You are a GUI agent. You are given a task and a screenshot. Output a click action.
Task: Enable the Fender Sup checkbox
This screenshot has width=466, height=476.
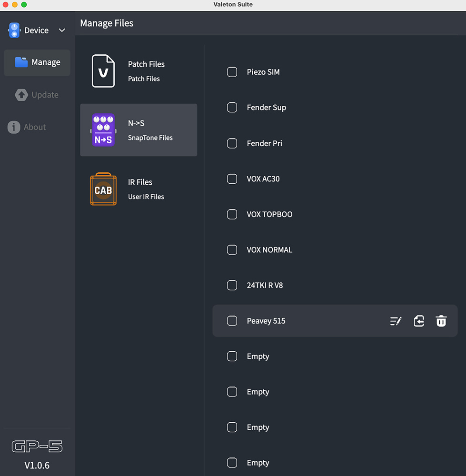(232, 108)
